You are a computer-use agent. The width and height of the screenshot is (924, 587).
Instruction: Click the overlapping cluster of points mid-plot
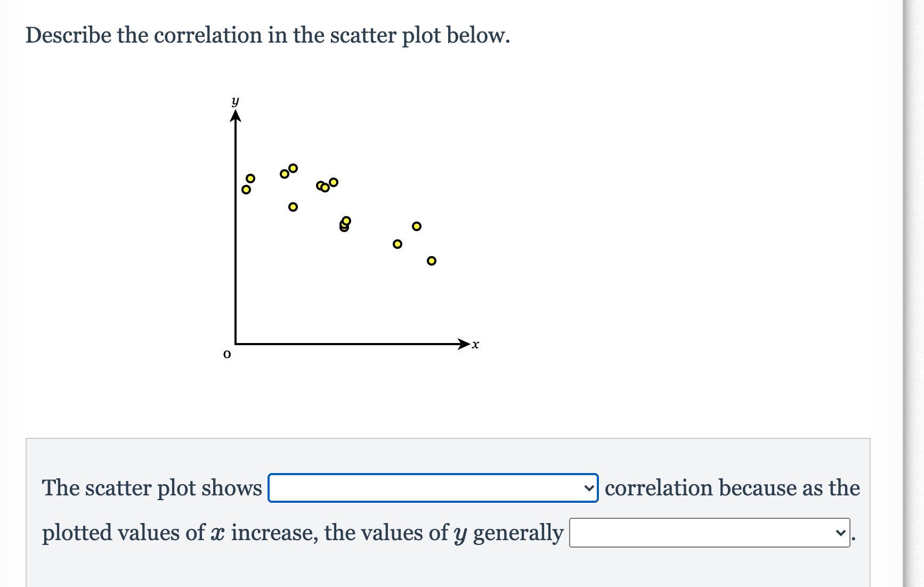tap(345, 224)
